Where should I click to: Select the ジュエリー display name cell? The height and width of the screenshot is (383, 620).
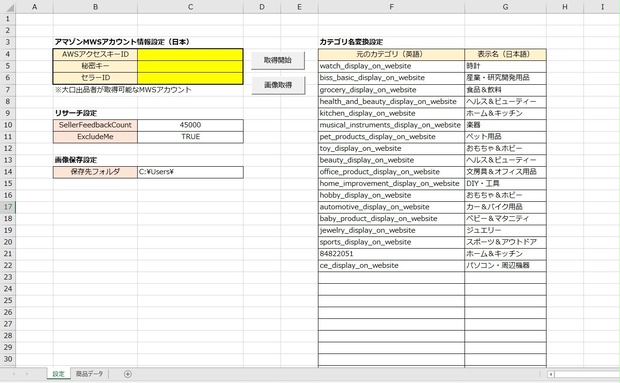tap(505, 230)
